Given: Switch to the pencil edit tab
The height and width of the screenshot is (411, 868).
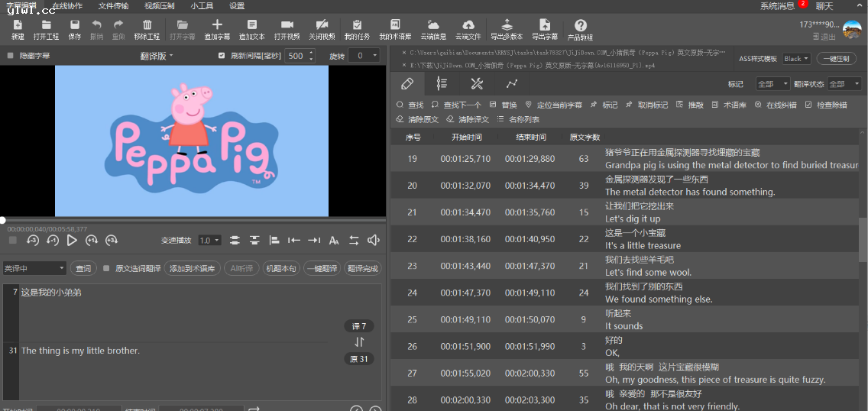Looking at the screenshot, I should coord(406,83).
